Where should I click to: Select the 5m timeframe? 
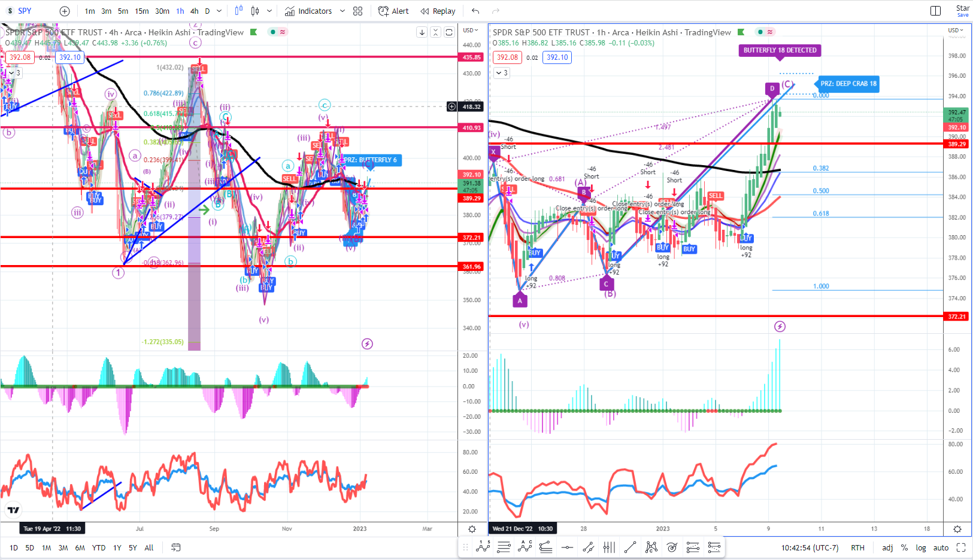click(x=123, y=11)
